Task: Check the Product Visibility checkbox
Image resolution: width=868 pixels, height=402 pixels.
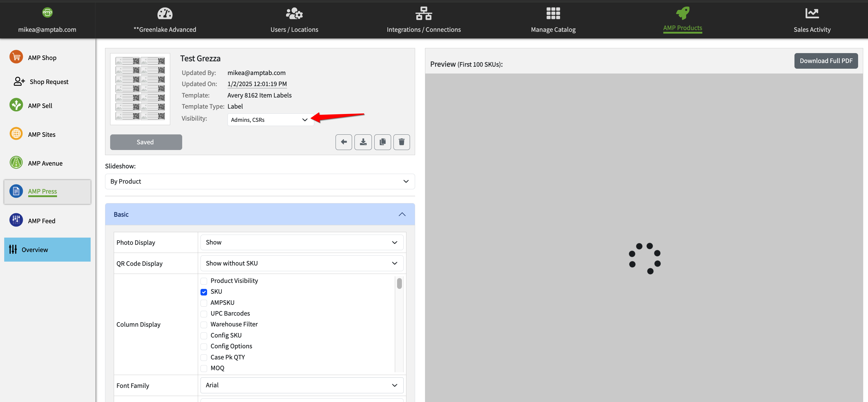Action: (204, 281)
